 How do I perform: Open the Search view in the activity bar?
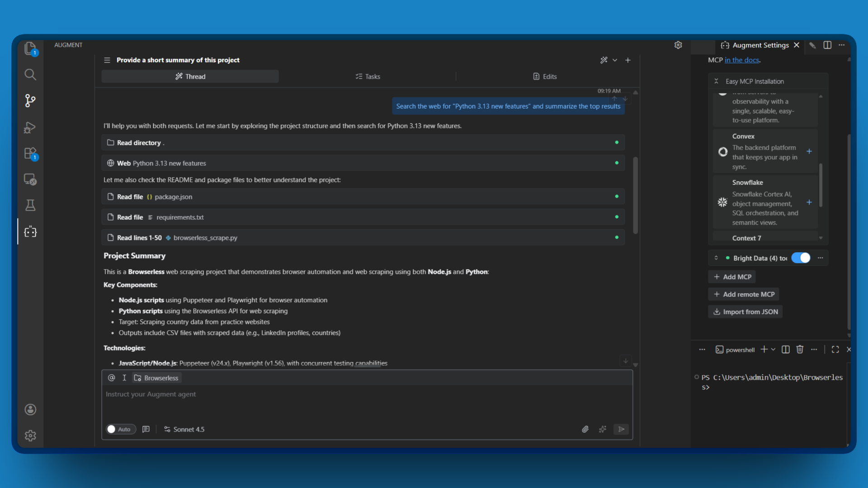tap(30, 75)
